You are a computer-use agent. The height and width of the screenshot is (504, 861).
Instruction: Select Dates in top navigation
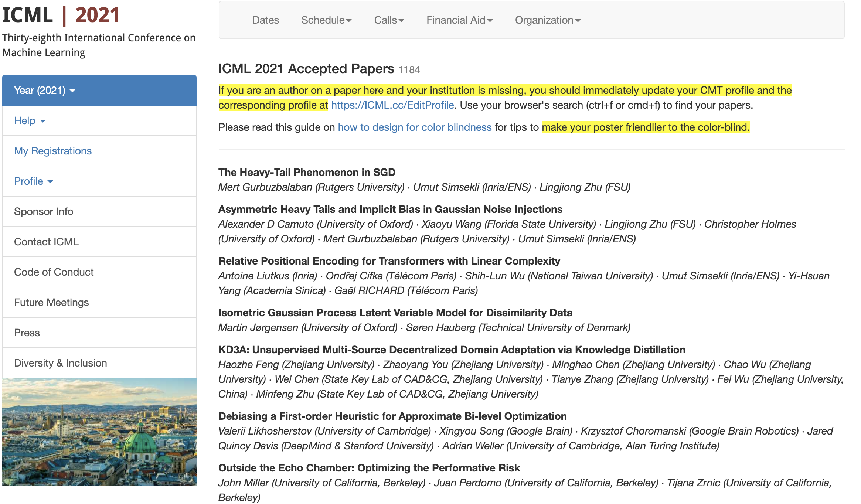click(265, 20)
